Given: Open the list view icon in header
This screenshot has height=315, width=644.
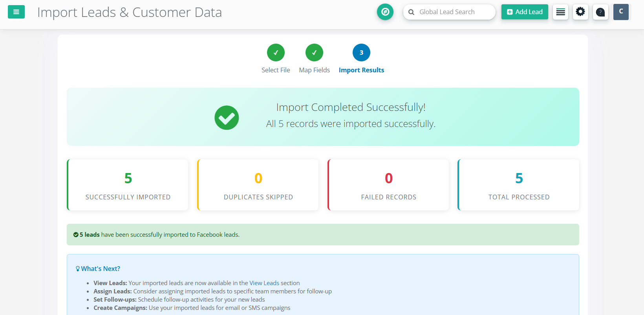Looking at the screenshot, I should click(560, 12).
